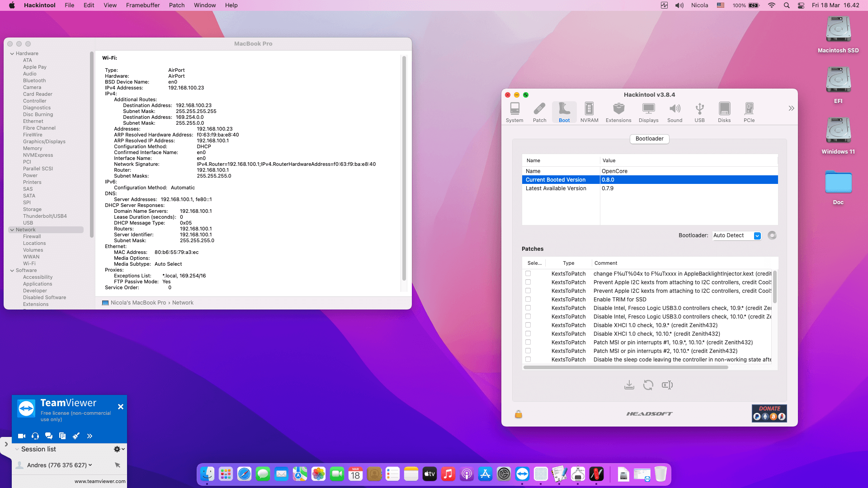Click the Donate button in Hackintool
The height and width of the screenshot is (488, 868).
coord(769,413)
